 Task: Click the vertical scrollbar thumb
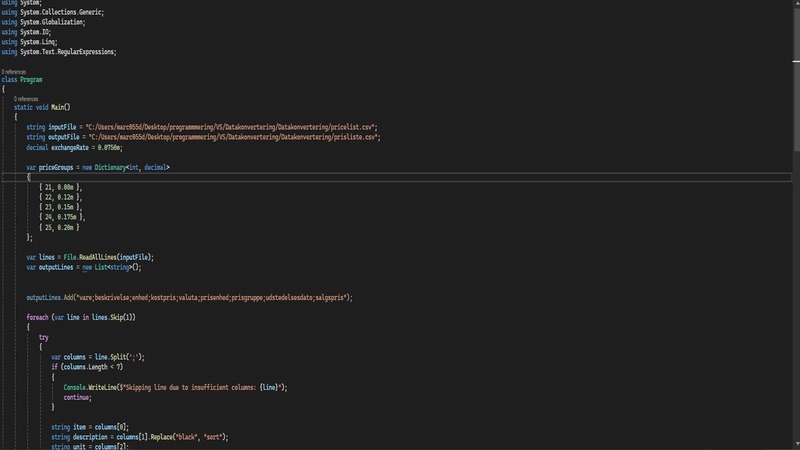796,75
